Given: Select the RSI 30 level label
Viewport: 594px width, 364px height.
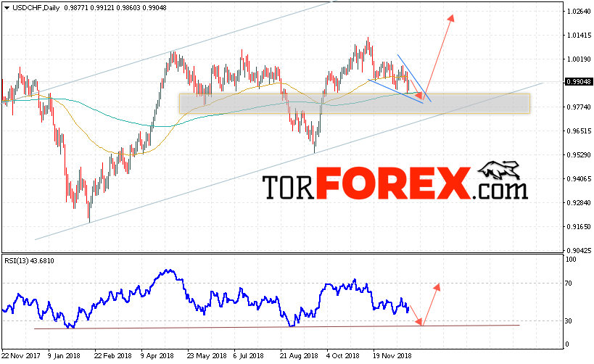Looking at the screenshot, I should (569, 320).
